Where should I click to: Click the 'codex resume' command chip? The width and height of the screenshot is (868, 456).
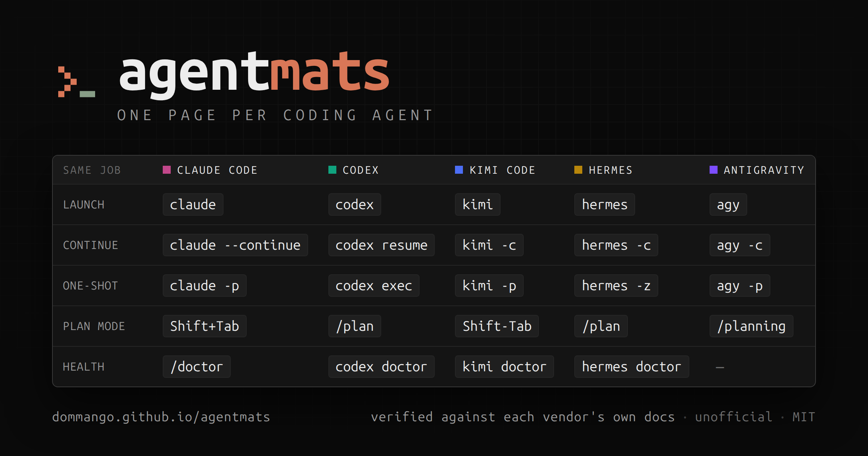pyautogui.click(x=382, y=245)
